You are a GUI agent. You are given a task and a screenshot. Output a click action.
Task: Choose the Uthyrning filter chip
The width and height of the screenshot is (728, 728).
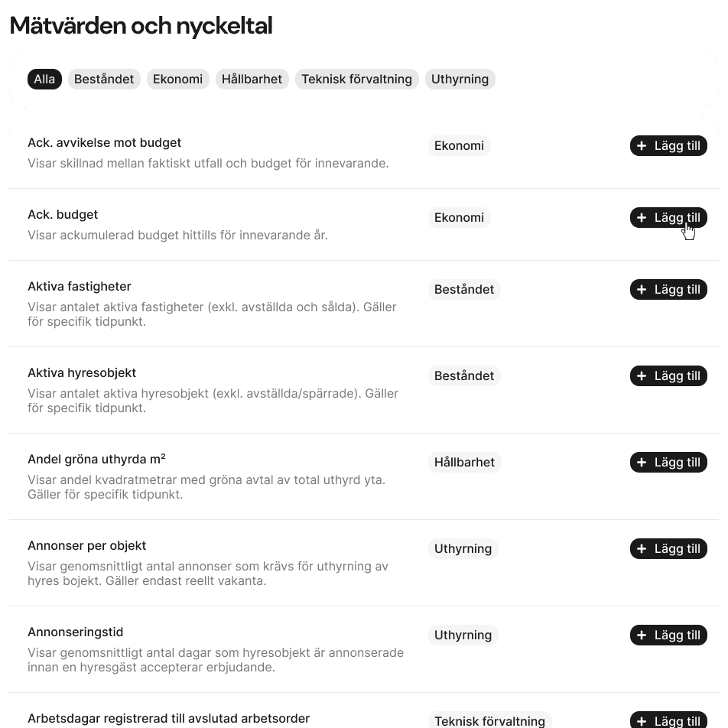click(460, 79)
